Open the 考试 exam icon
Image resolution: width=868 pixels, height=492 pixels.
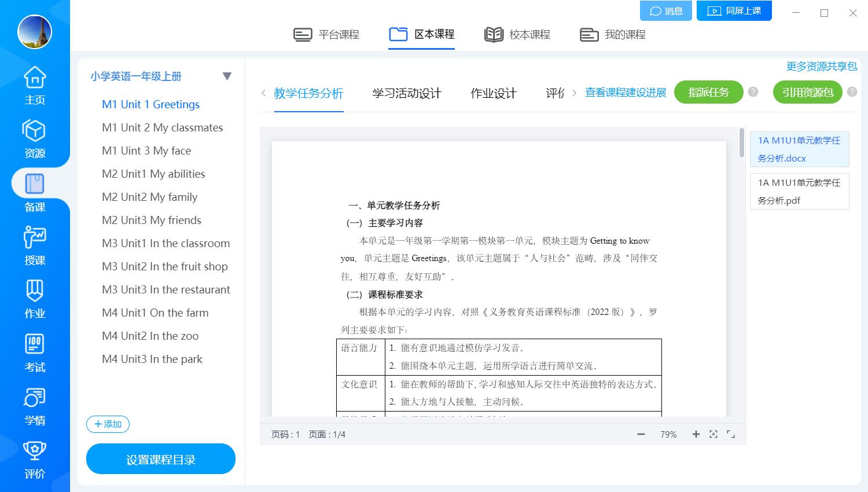point(35,353)
